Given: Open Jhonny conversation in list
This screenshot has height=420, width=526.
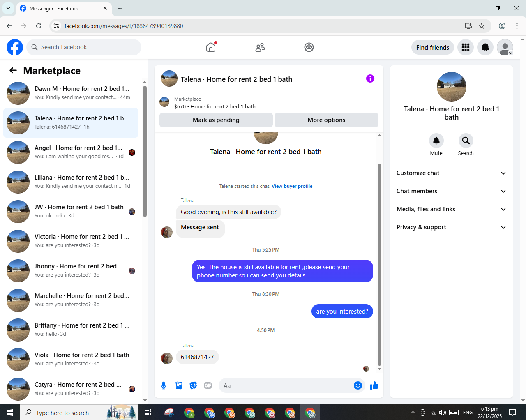Looking at the screenshot, I should tap(71, 271).
